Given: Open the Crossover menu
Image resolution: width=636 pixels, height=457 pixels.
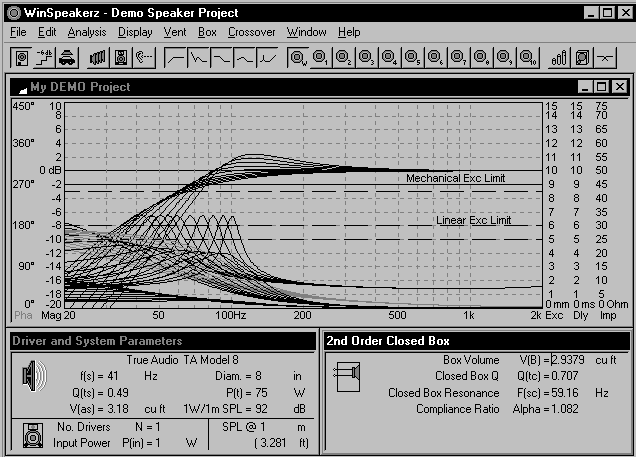Looking at the screenshot, I should point(251,32).
